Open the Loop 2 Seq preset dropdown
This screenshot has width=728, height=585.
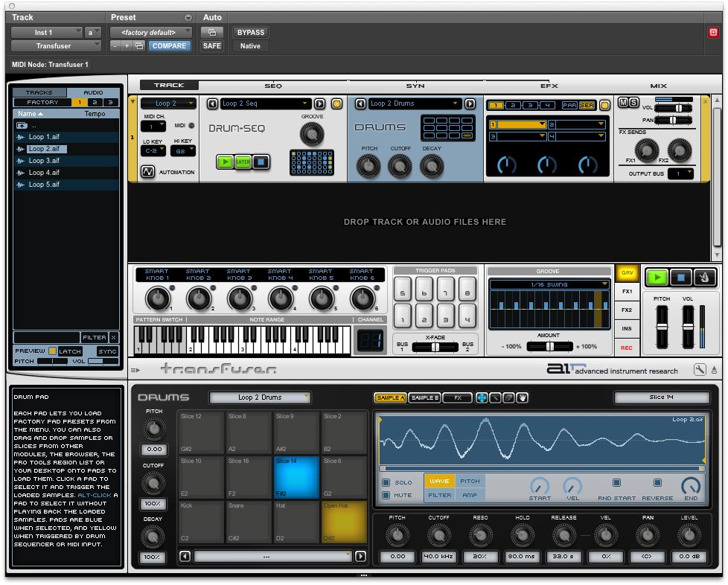point(265,103)
